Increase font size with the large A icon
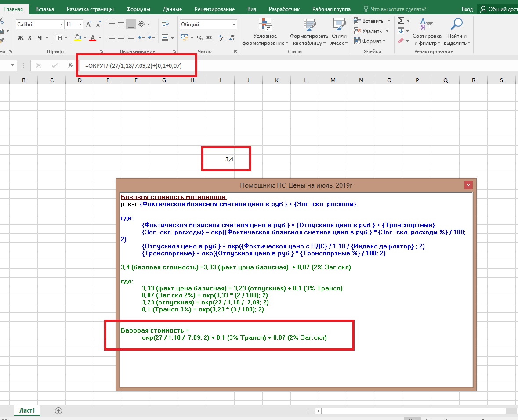The image size is (518, 420). 89,25
